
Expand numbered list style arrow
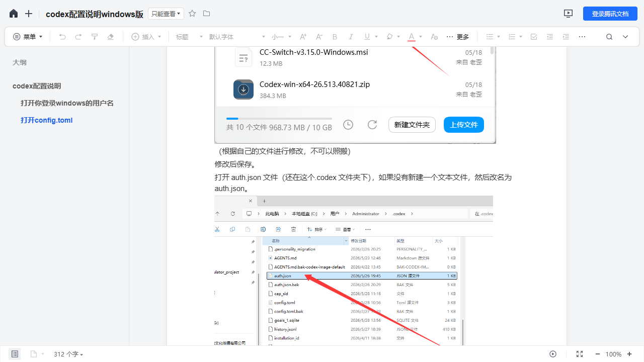521,37
